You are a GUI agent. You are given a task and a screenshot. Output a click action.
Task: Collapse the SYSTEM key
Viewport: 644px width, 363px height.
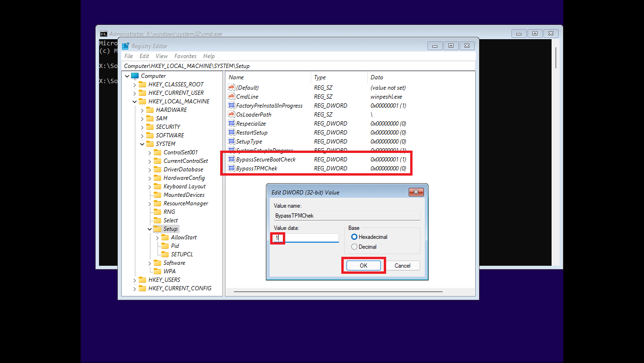[x=142, y=144]
